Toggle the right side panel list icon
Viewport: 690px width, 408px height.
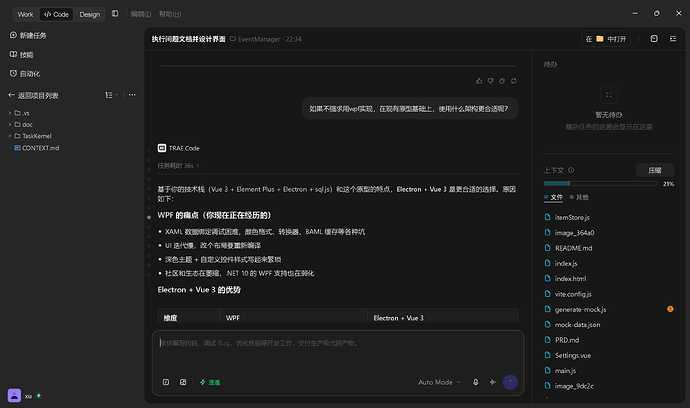point(673,39)
